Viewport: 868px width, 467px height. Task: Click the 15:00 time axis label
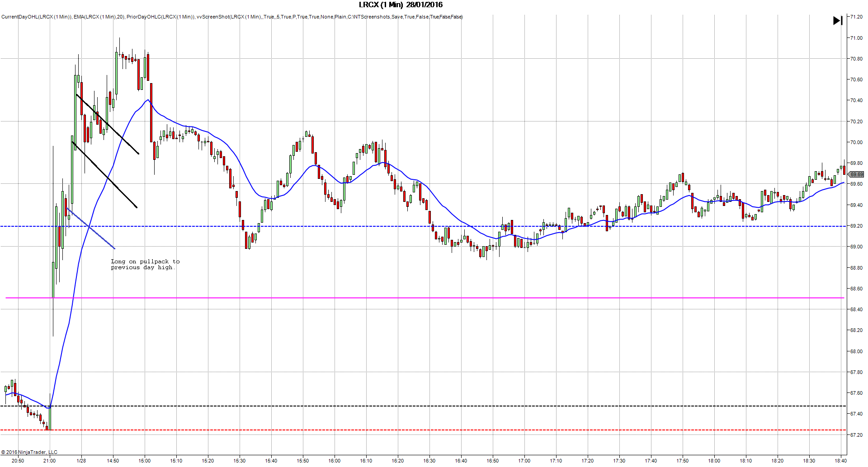pyautogui.click(x=145, y=461)
